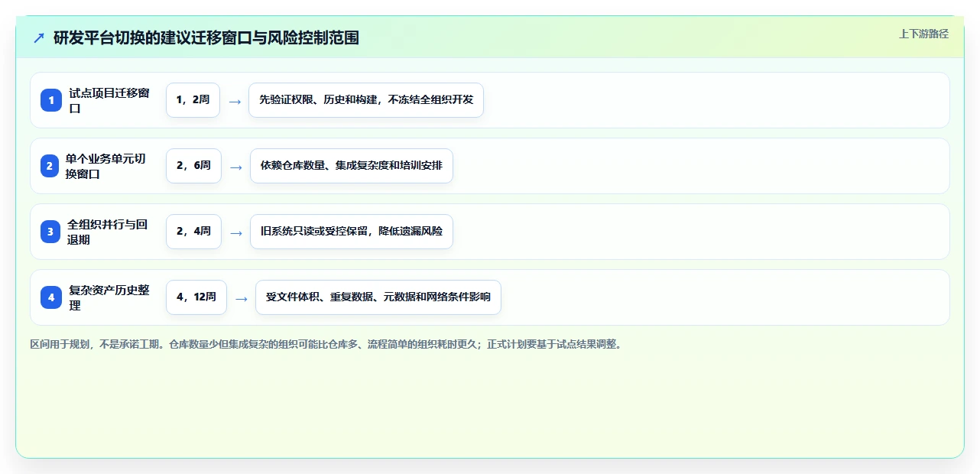
Task: Click the 1，2周 duration chip
Action: [x=193, y=100]
